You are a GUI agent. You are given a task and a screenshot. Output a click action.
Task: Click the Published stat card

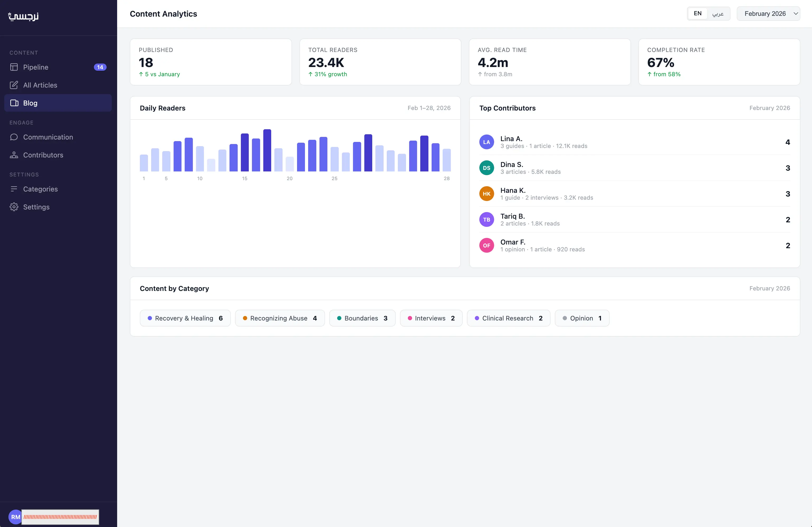tap(211, 62)
